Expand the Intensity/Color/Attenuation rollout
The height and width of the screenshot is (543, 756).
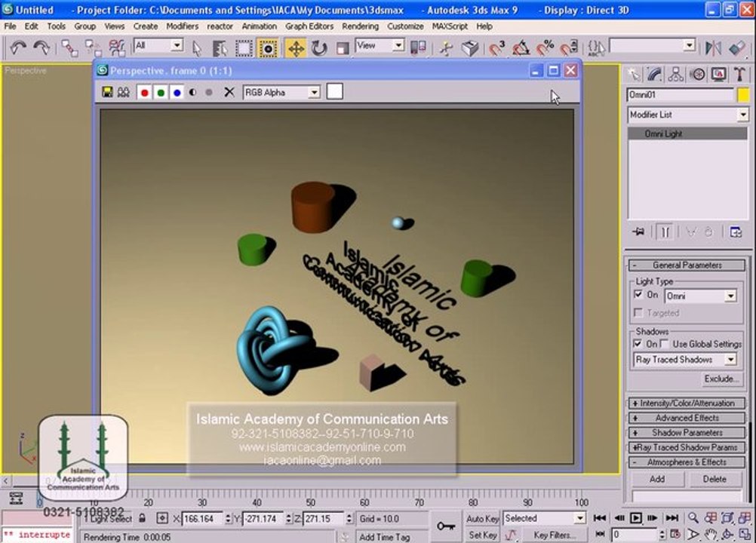[x=687, y=403]
